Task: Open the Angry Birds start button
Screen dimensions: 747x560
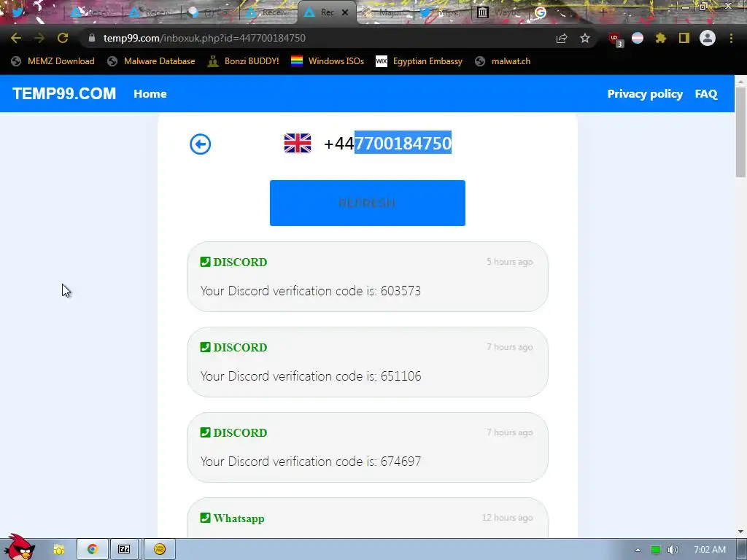Action: (19, 547)
